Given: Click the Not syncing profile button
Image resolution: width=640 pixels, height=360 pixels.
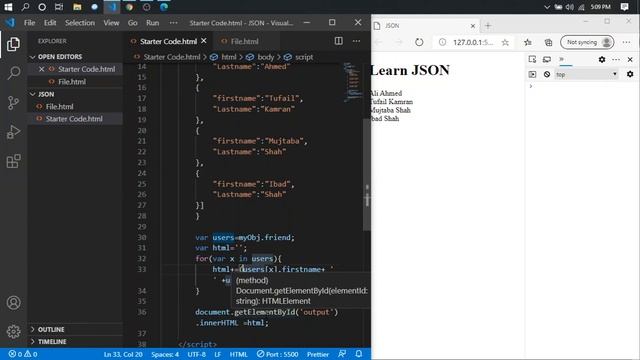Looking at the screenshot, I should 587,42.
